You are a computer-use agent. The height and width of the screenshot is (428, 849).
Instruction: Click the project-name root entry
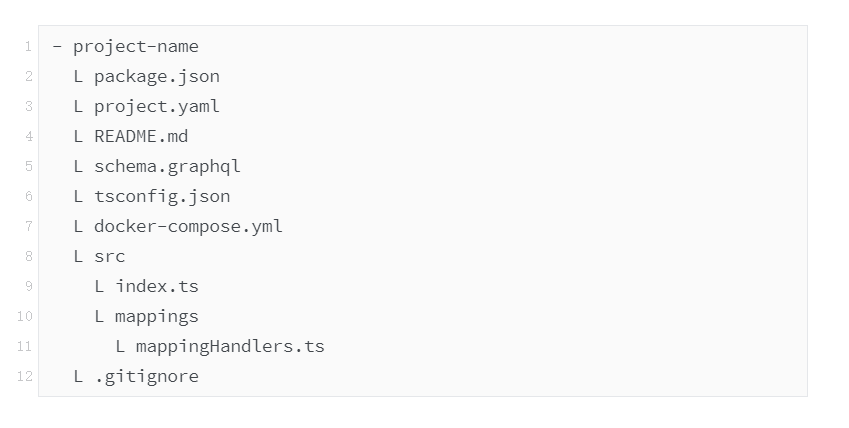135,47
